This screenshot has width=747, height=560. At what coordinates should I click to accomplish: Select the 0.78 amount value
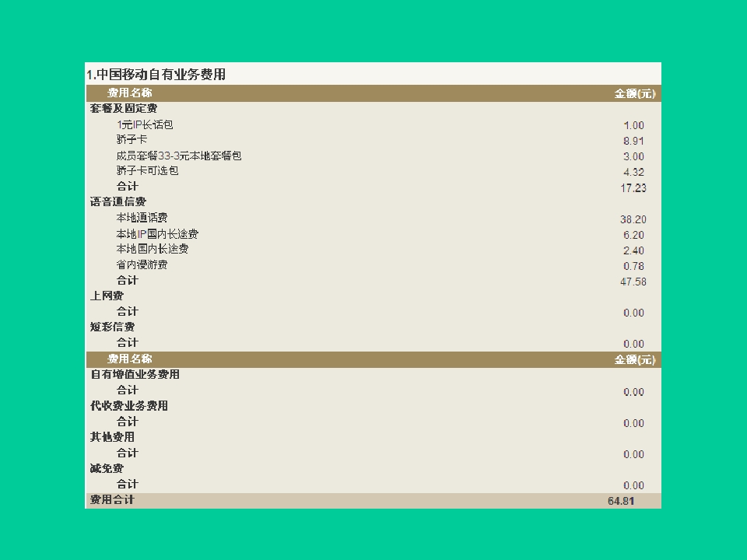pos(633,266)
